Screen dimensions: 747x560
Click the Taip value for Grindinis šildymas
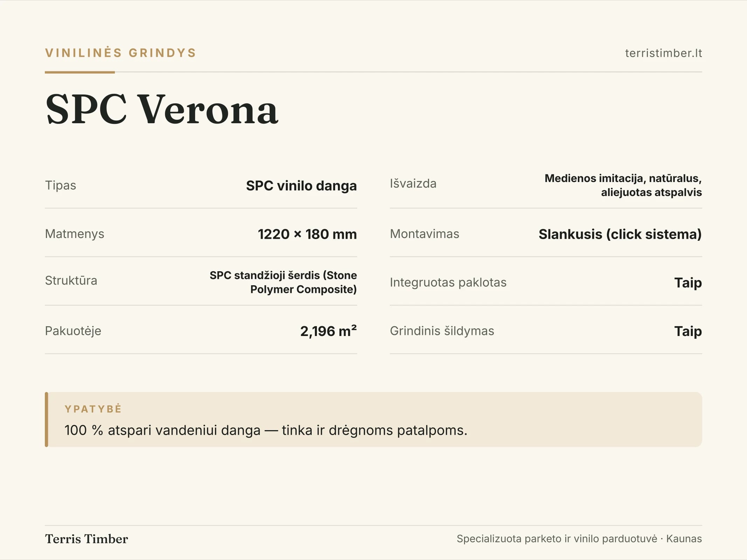tap(688, 331)
